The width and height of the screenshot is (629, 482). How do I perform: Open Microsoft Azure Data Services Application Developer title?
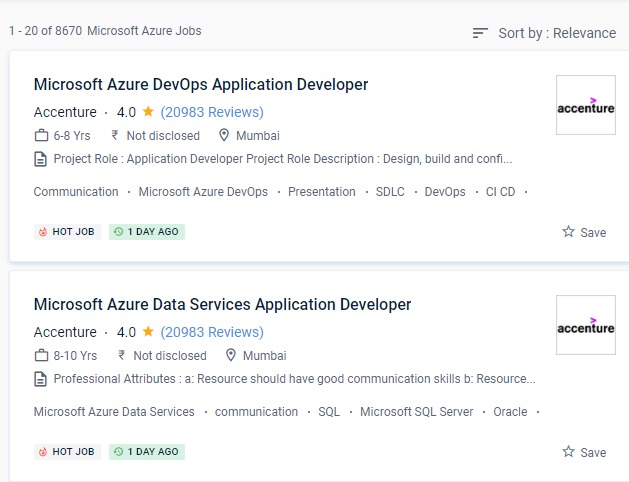[x=222, y=305]
